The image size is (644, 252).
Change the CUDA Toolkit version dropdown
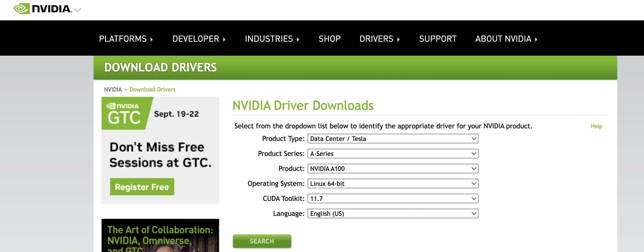[392, 198]
